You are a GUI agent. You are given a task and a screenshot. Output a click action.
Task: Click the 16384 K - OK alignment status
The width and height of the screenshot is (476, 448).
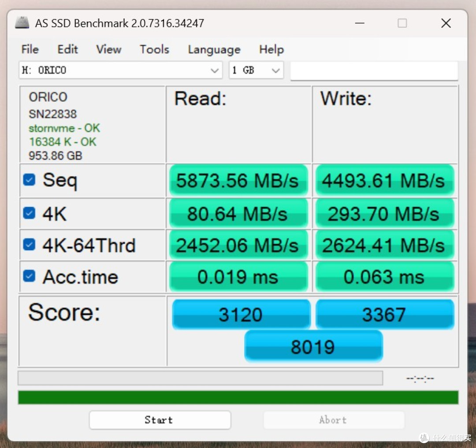(63, 142)
